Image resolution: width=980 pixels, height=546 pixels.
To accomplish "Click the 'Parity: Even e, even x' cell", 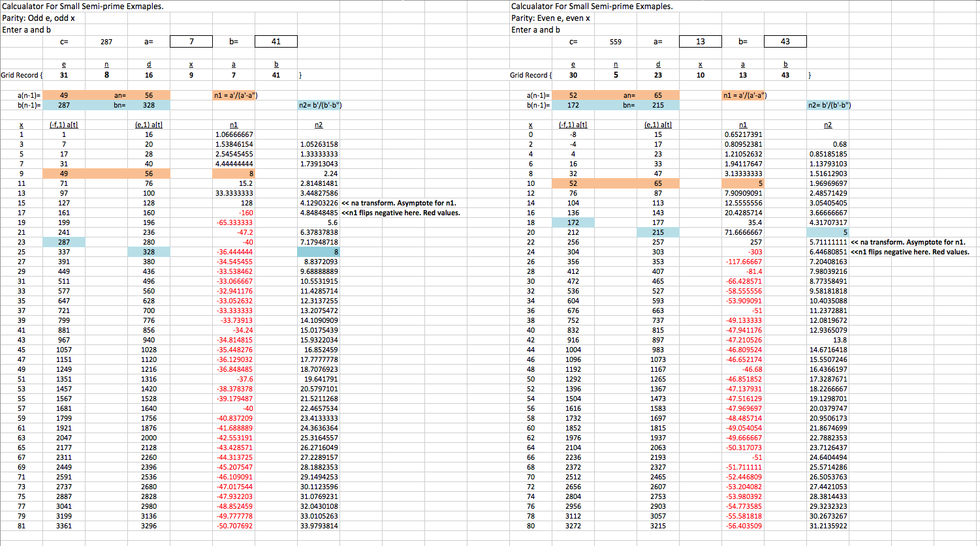I will coord(550,18).
